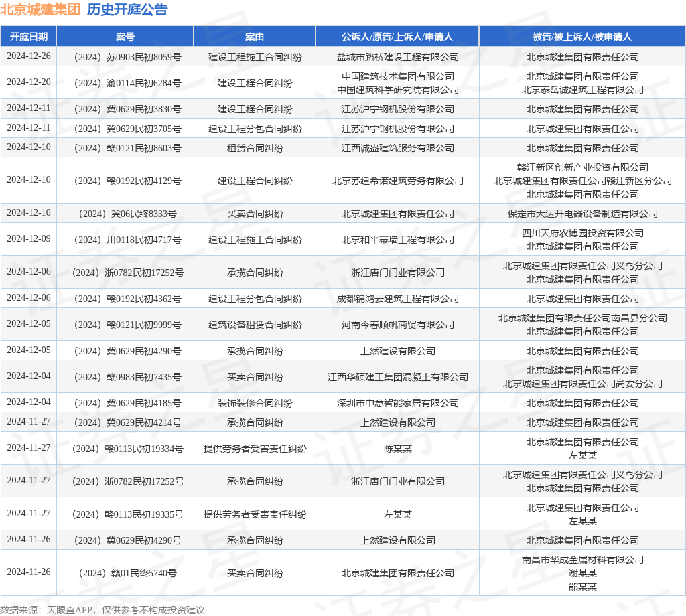Screen dimensions: 686x616
Task: Click plaintiff 中国建筑技术集团有限公司
Action: (x=398, y=76)
